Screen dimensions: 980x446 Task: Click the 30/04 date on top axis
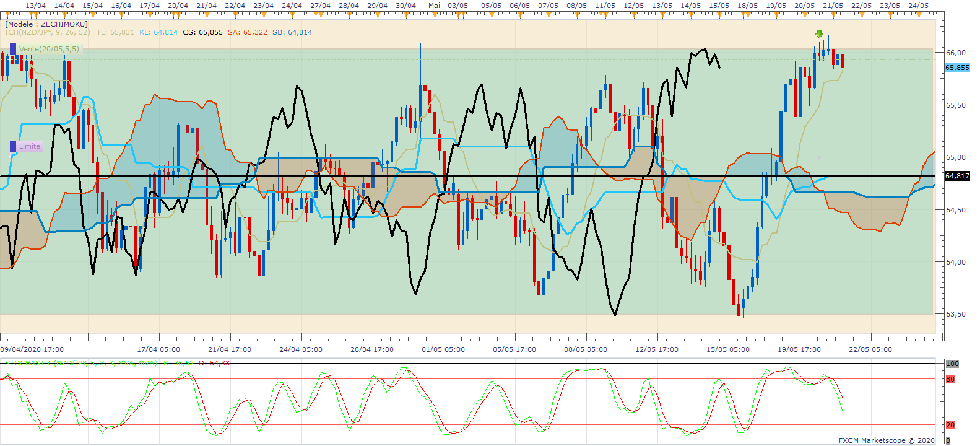(x=405, y=6)
